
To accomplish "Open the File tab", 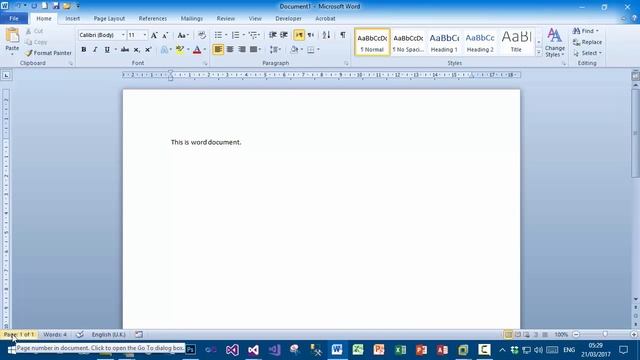I will pos(14,18).
